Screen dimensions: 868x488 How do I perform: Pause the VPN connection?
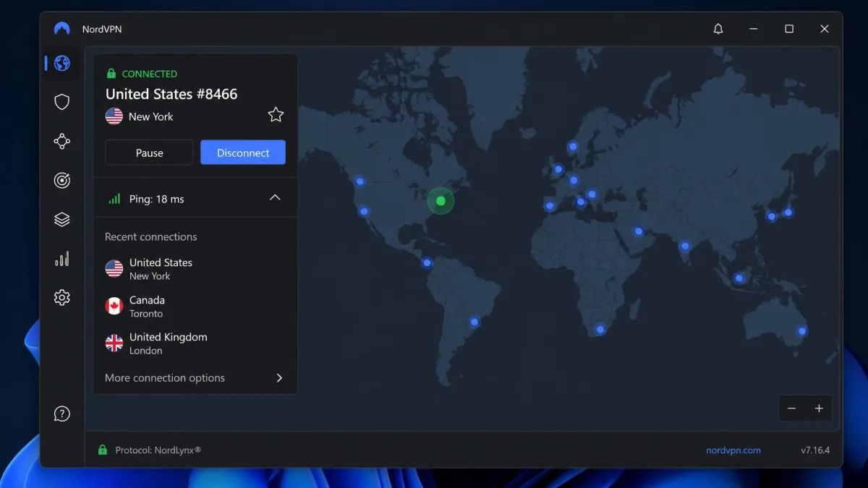(149, 153)
